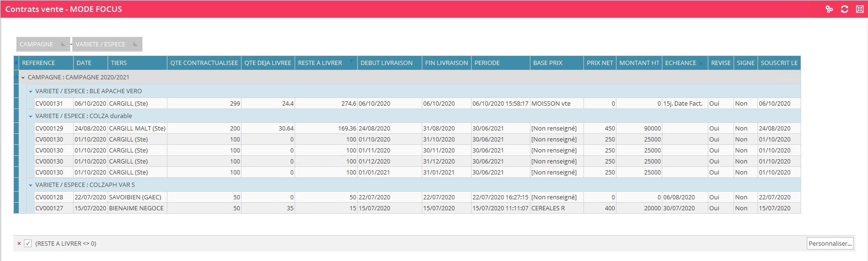Click the MONTANT HT column header
The width and height of the screenshot is (868, 261).
click(639, 63)
